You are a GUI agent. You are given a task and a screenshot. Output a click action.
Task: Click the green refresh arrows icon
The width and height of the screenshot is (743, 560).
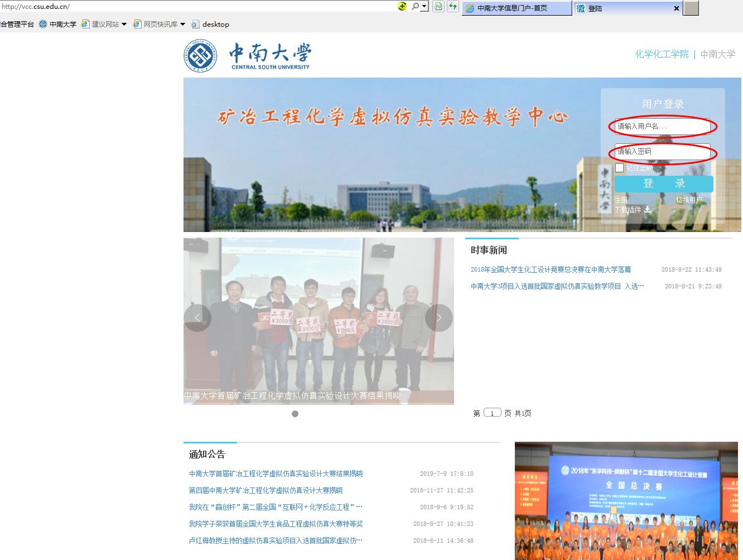coord(453,6)
